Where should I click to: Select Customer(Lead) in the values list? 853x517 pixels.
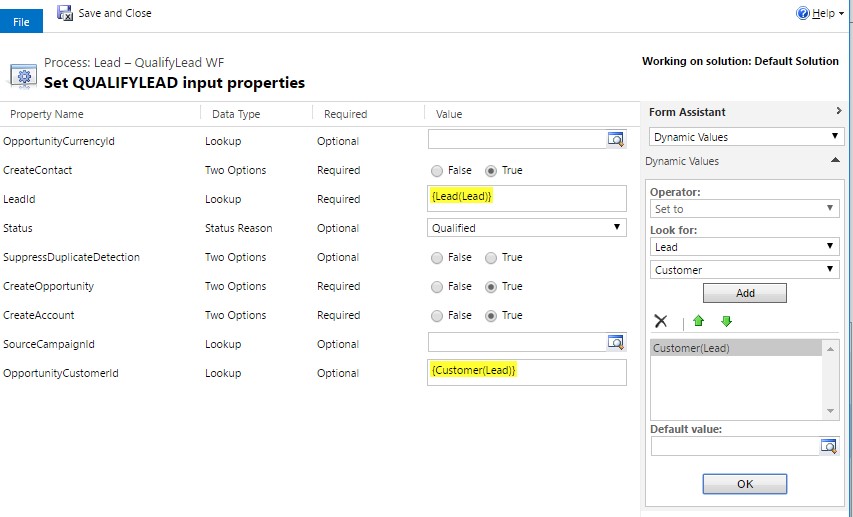coord(691,348)
